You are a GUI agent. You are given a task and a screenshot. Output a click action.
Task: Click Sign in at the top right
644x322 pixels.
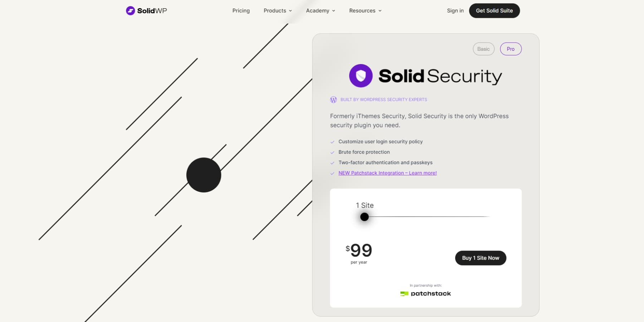[455, 11]
